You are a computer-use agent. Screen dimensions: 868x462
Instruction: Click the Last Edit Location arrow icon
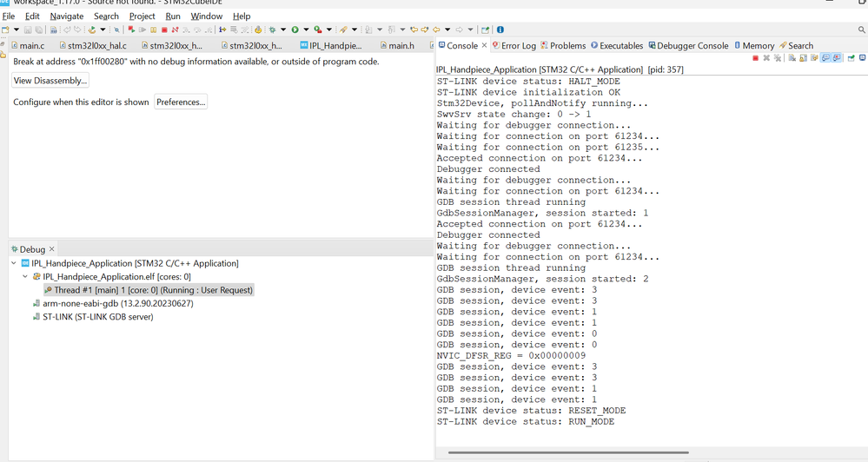pyautogui.click(x=414, y=30)
